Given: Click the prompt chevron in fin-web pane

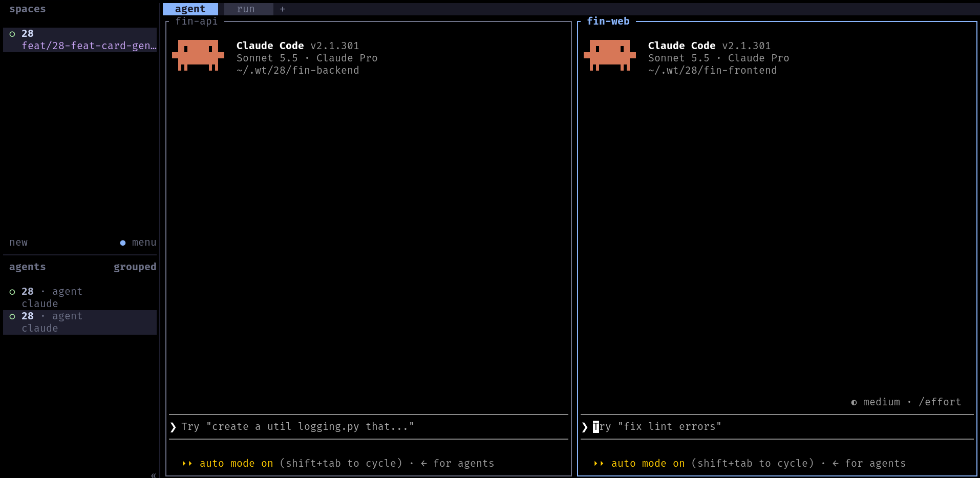Looking at the screenshot, I should click(x=585, y=427).
